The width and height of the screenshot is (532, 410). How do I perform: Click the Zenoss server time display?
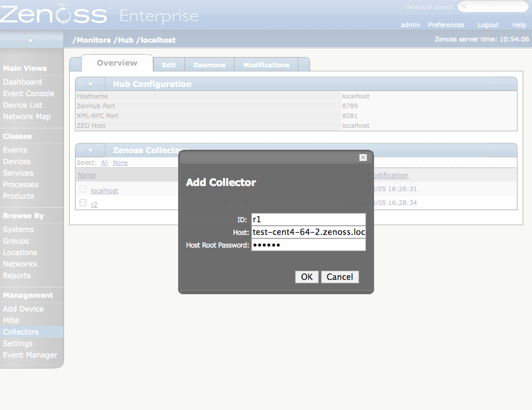click(x=482, y=39)
